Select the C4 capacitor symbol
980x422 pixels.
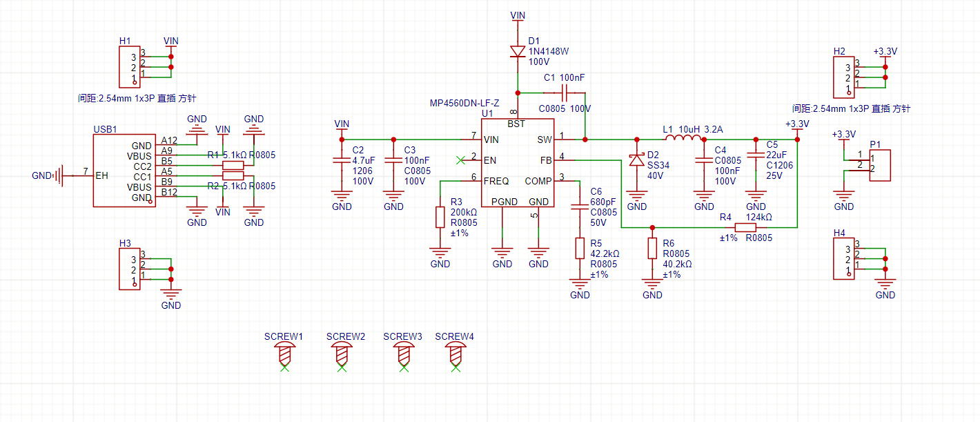(x=704, y=161)
